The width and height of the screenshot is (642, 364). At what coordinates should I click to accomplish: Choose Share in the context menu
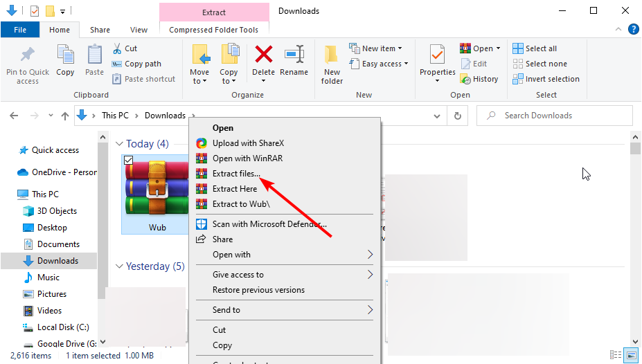pos(285,239)
